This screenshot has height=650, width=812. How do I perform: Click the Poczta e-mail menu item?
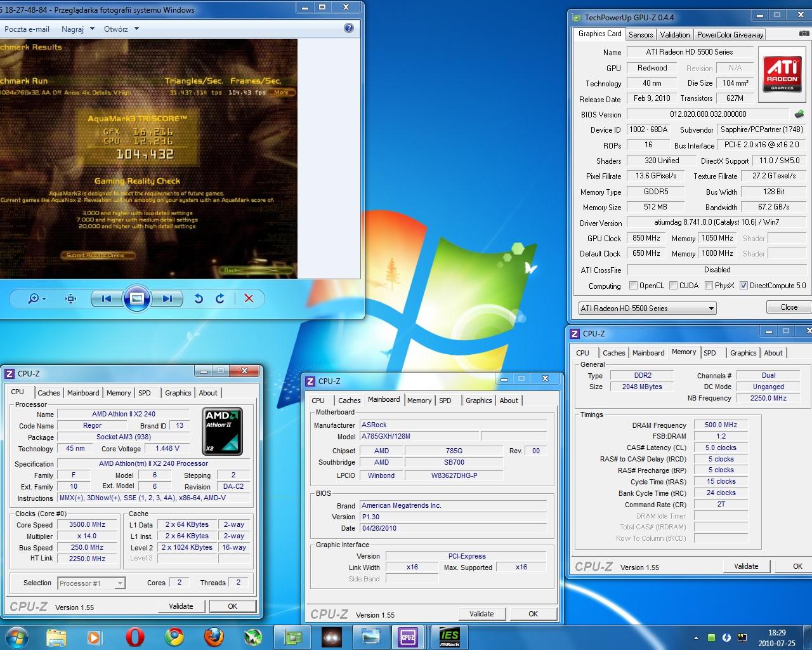click(x=27, y=29)
